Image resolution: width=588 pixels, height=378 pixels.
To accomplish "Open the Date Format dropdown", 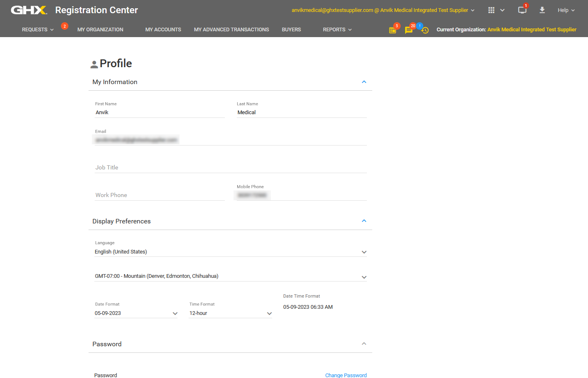I will click(x=136, y=313).
